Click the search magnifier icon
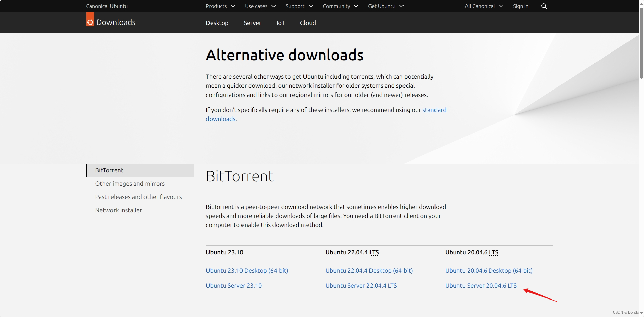 point(544,6)
